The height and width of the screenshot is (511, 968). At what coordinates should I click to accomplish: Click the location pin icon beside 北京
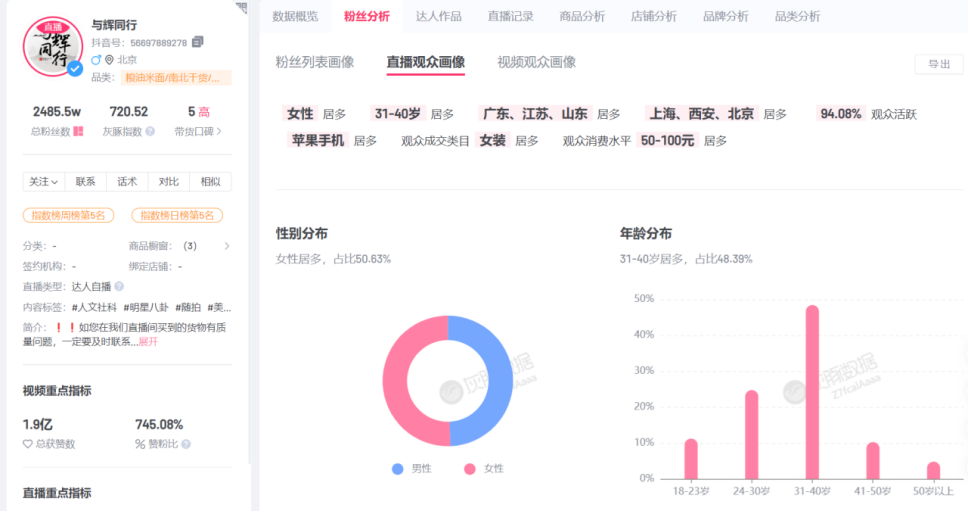[110, 60]
